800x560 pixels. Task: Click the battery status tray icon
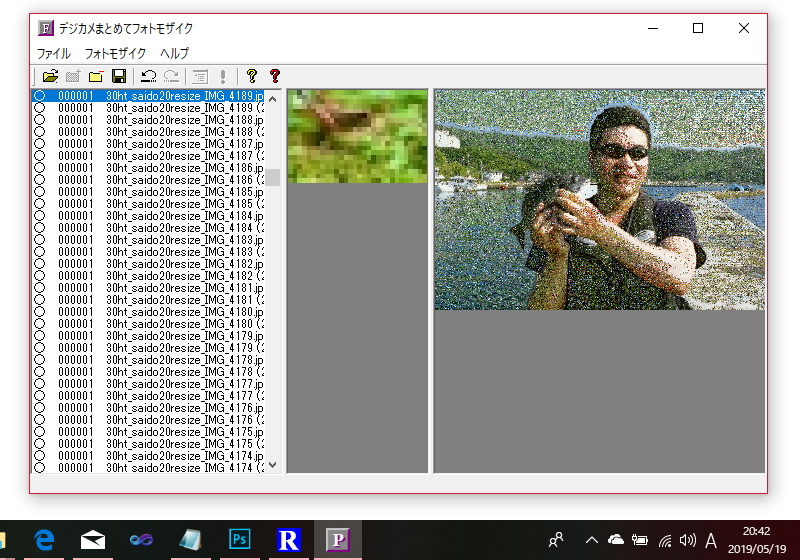coord(640,540)
